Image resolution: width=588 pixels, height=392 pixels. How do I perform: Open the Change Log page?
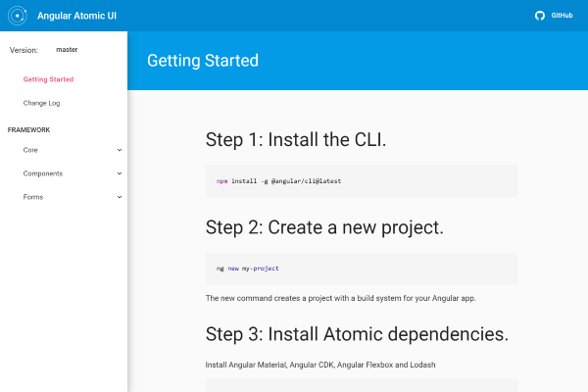click(x=42, y=103)
